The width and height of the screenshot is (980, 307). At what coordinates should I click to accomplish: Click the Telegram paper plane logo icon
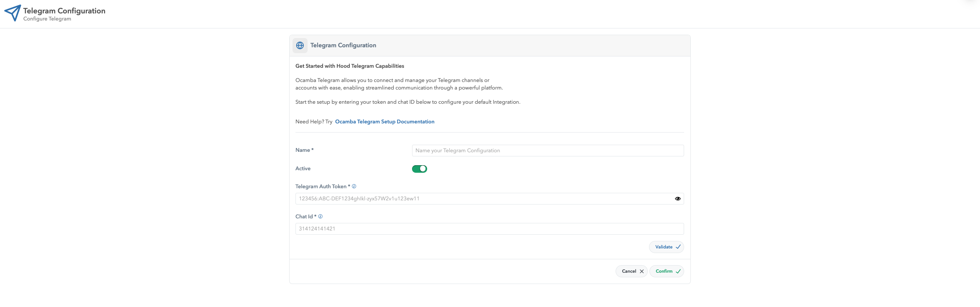click(x=13, y=13)
